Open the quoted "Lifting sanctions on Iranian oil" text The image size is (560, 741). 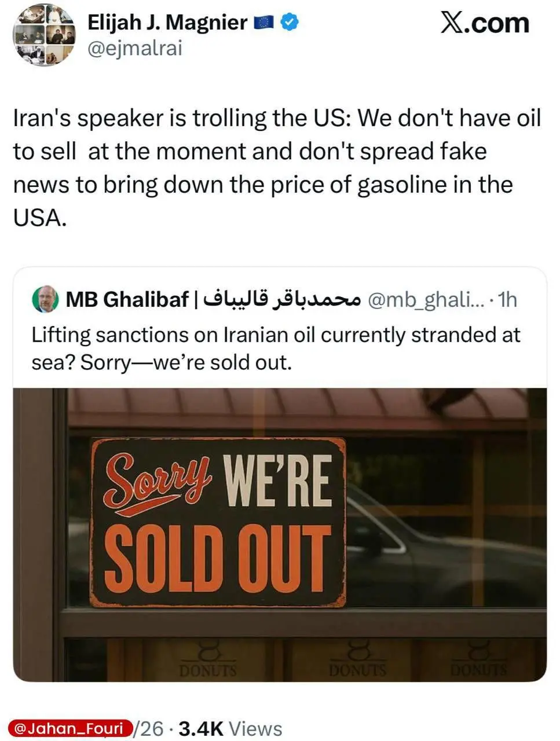(276, 349)
